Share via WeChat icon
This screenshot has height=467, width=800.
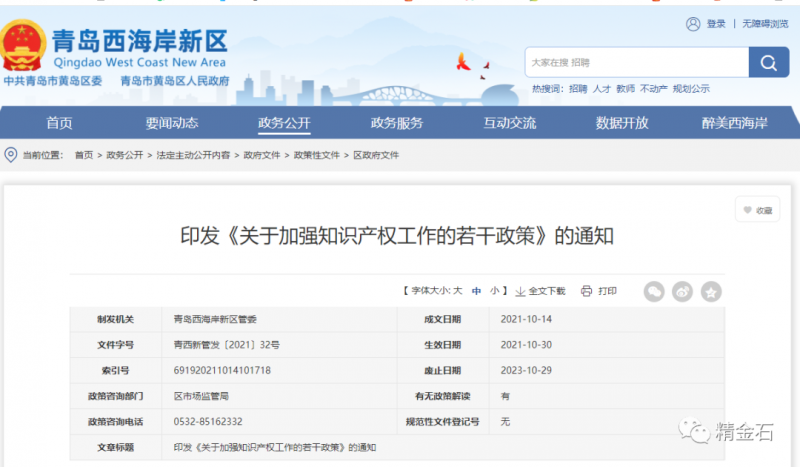[x=654, y=292]
